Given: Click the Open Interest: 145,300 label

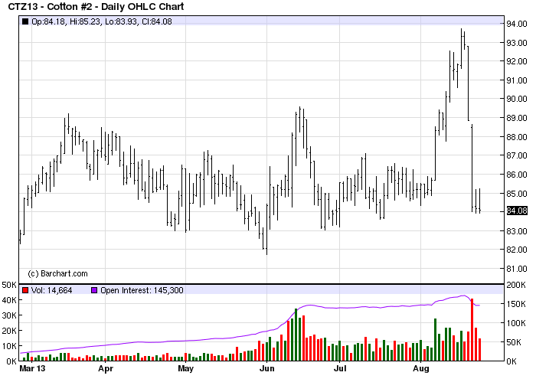Looking at the screenshot, I should [142, 290].
